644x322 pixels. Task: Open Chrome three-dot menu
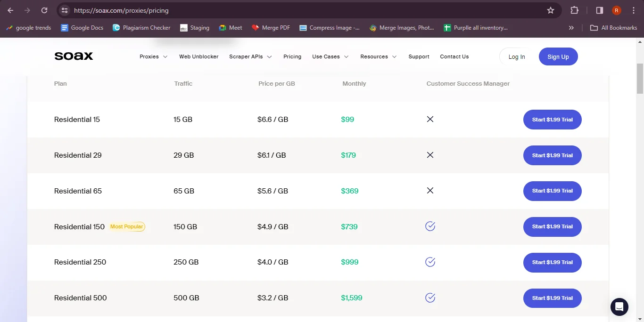pyautogui.click(x=634, y=10)
